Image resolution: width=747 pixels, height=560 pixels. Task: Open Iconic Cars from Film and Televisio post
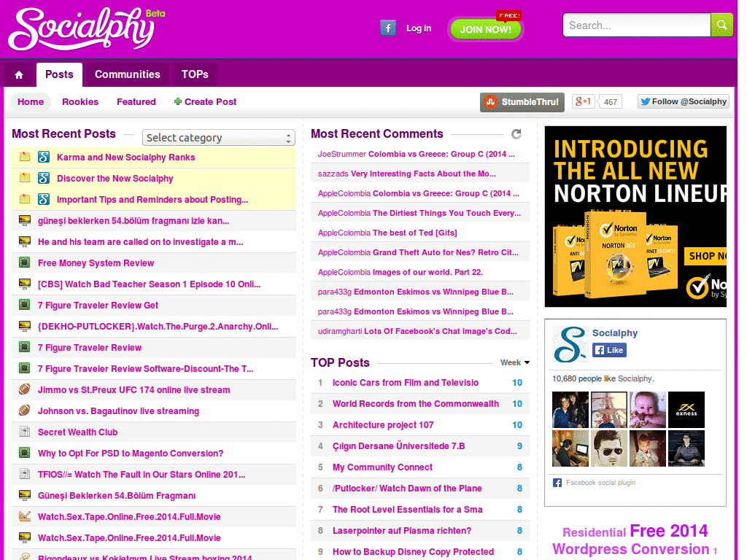406,382
